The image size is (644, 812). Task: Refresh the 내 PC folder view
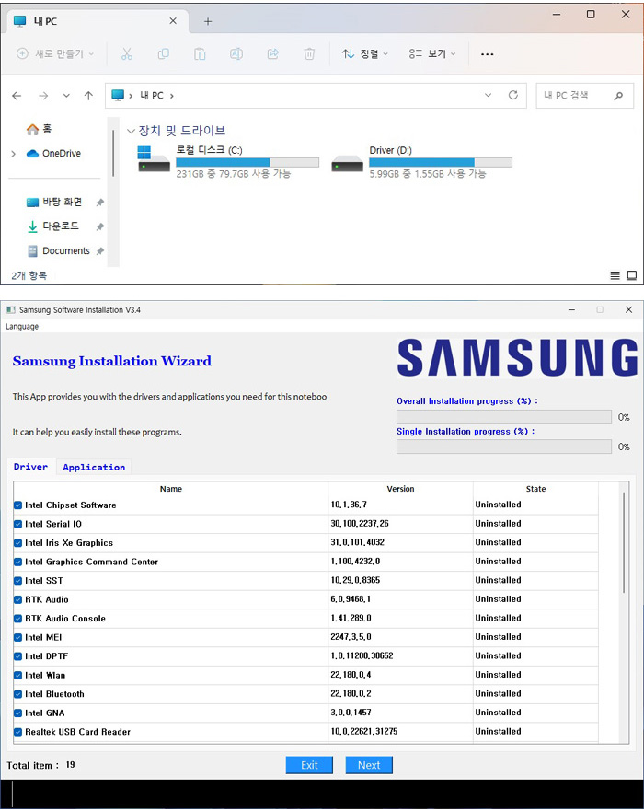pos(513,96)
